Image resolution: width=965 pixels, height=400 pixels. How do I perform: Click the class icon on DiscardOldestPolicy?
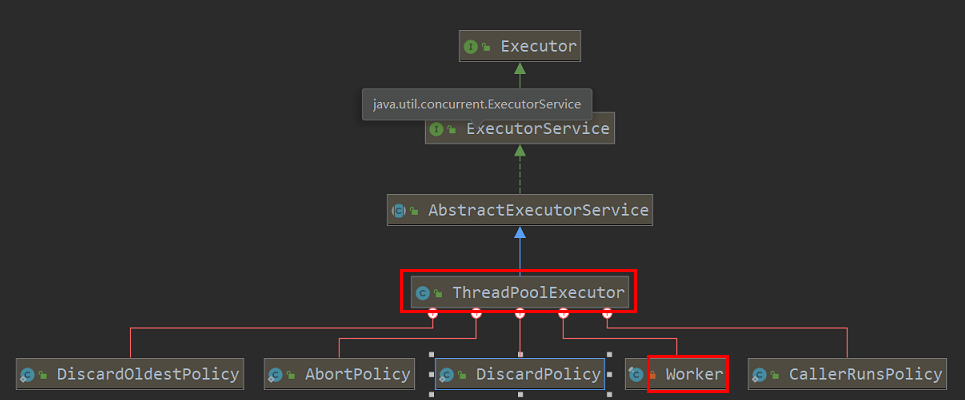tap(27, 374)
